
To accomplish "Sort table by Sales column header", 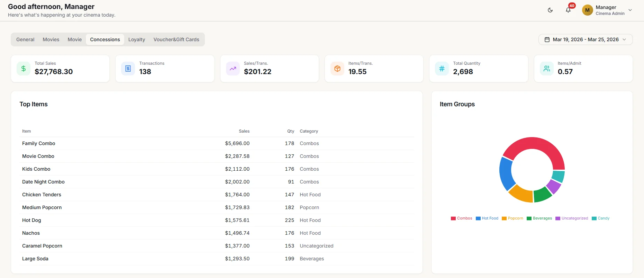I will (244, 131).
